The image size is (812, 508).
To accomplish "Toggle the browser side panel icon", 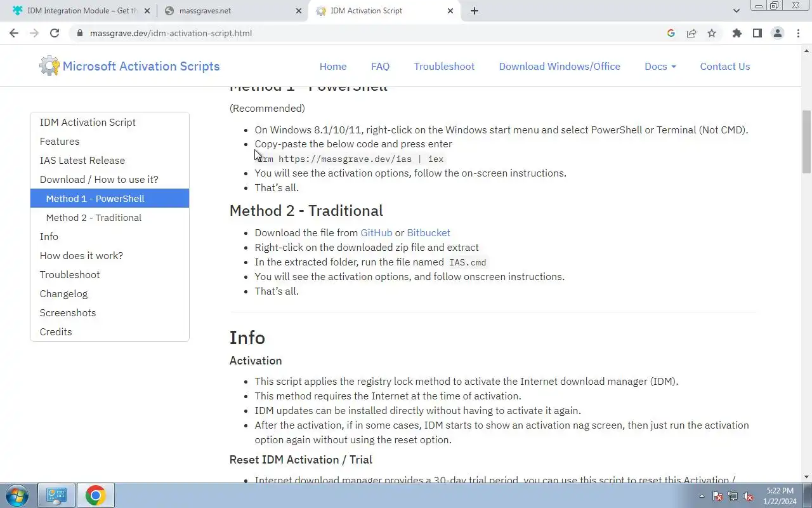I will tap(757, 33).
